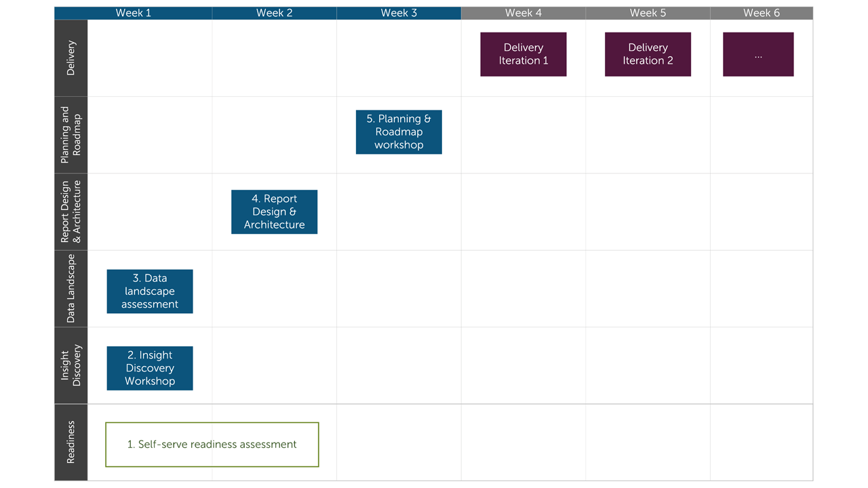Select the ellipsis box in Week 6
868x488 pixels.
(x=758, y=54)
